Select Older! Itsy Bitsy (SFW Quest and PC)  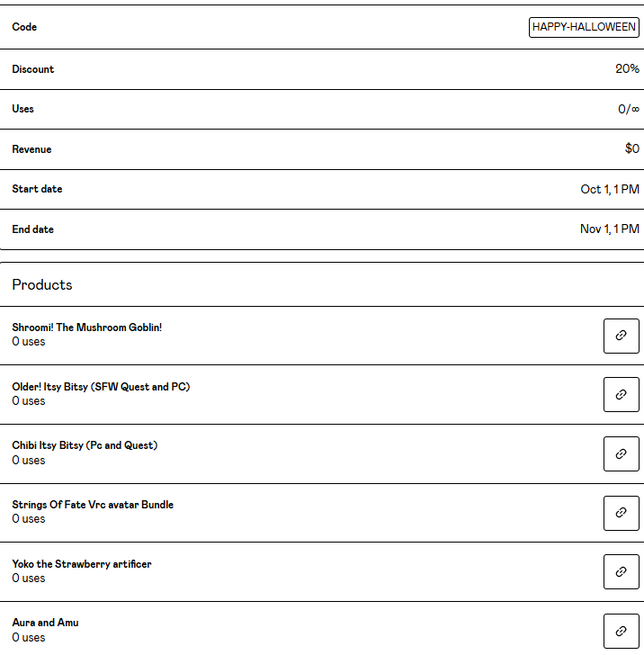point(101,387)
